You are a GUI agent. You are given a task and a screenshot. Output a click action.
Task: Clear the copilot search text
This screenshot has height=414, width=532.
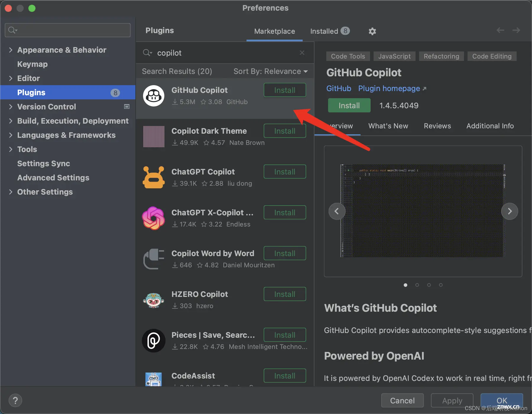(302, 53)
